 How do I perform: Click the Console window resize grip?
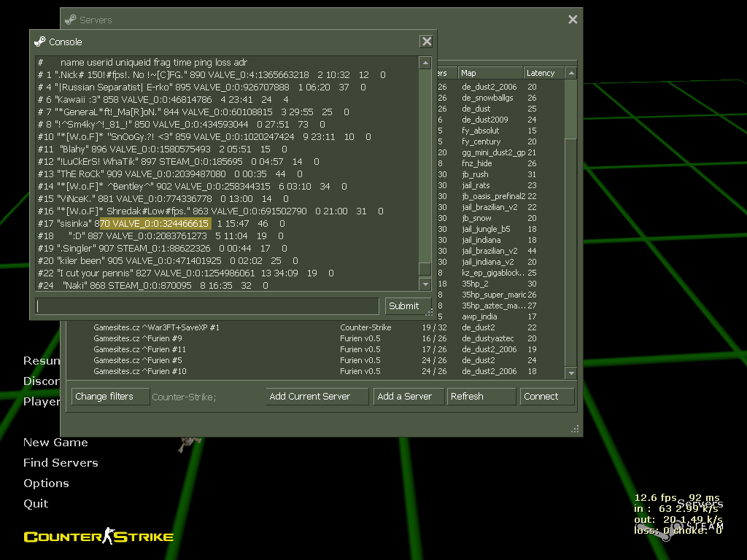[x=429, y=312]
